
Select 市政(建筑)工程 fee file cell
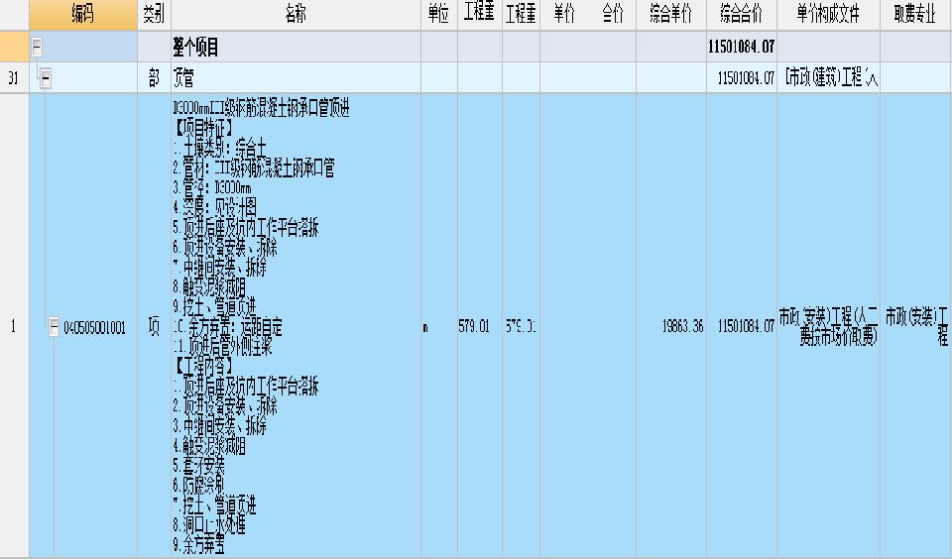(x=828, y=77)
